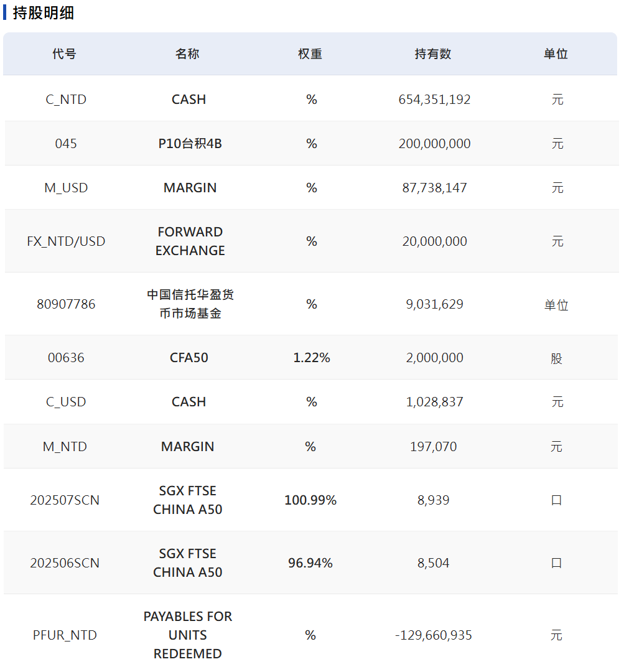The width and height of the screenshot is (624, 672).
Task: Click the 名称 column header
Action: click(x=187, y=54)
